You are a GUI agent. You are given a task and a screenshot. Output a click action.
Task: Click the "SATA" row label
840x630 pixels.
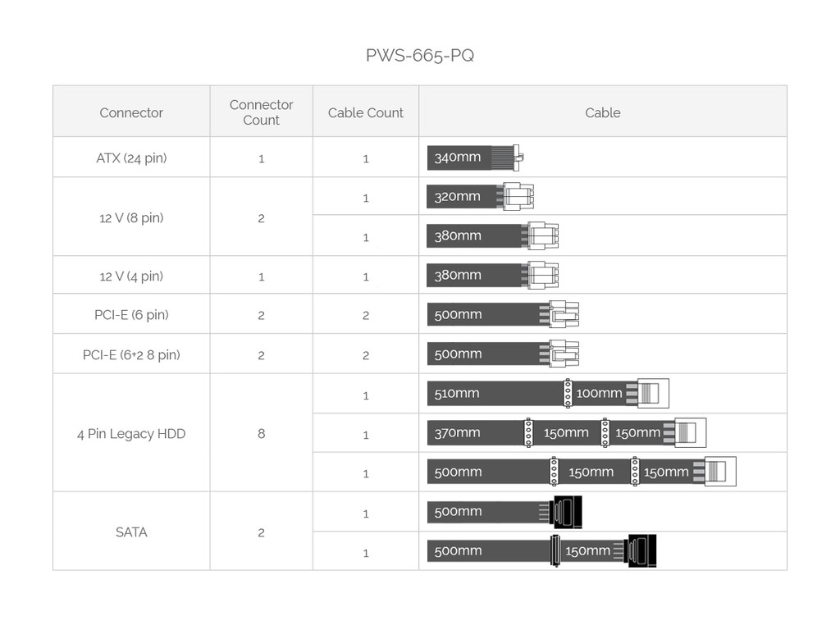pos(131,532)
